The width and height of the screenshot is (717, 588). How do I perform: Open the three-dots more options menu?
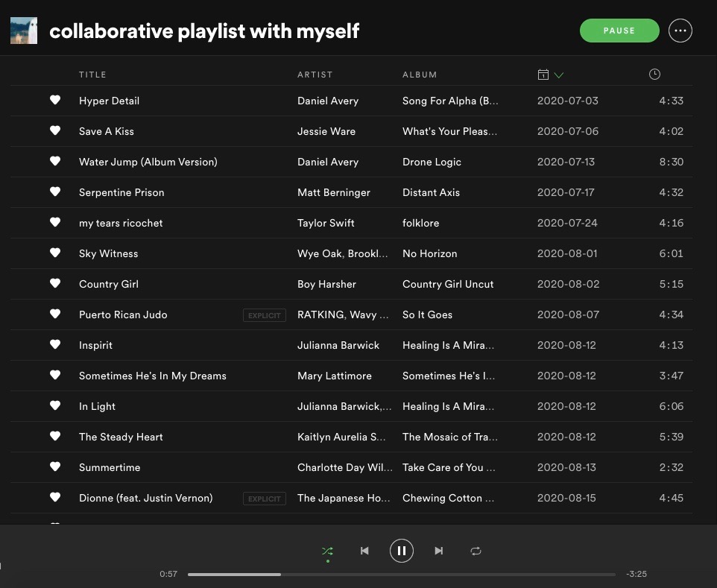(680, 31)
